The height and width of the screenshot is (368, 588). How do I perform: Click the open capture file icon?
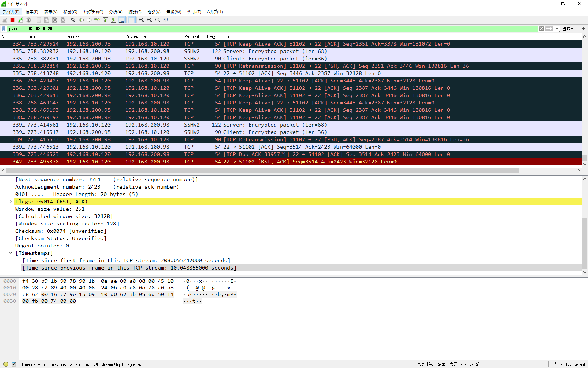tap(39, 20)
